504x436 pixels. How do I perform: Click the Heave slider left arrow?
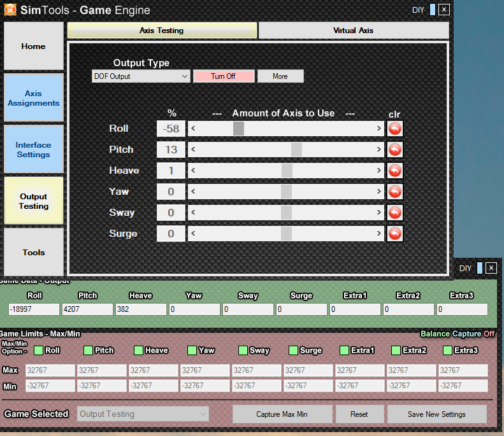(193, 171)
